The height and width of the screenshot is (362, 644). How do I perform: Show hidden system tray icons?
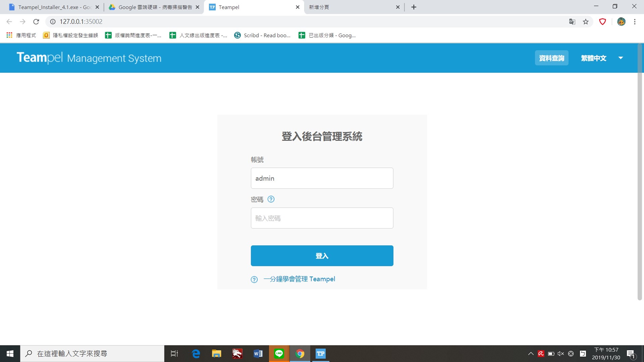530,354
